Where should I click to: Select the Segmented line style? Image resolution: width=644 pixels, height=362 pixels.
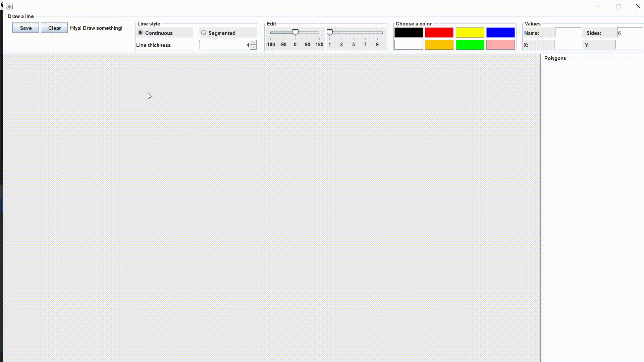tap(204, 33)
